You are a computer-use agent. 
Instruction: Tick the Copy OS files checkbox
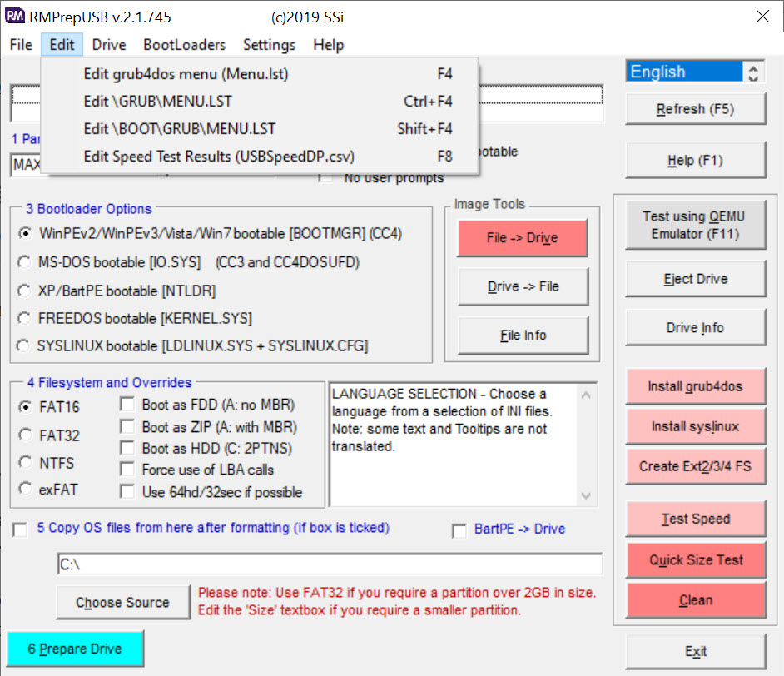20,529
